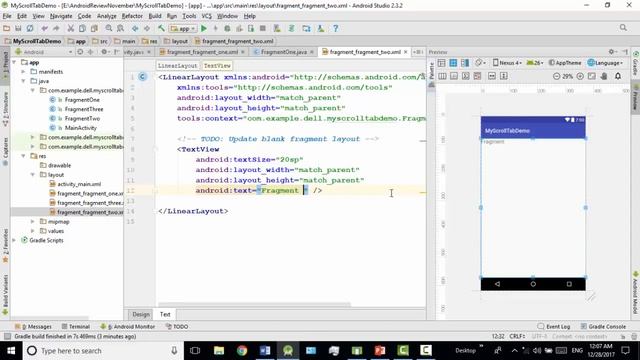Open the Build menu
Viewport: 640px width, 360px height.
tap(155, 16)
